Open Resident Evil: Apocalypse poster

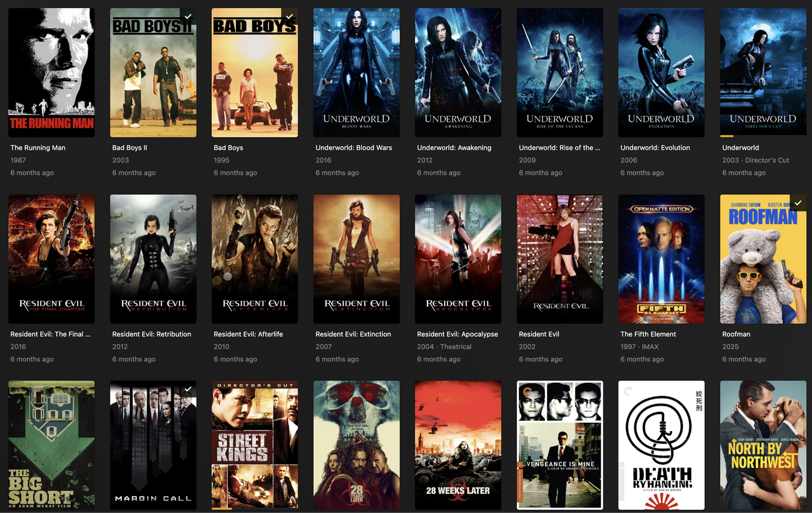pos(458,259)
